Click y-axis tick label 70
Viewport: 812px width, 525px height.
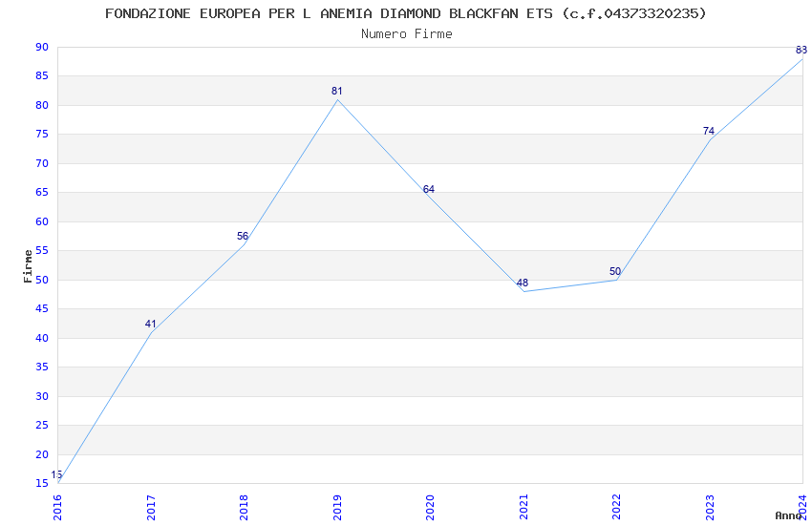[42, 163]
